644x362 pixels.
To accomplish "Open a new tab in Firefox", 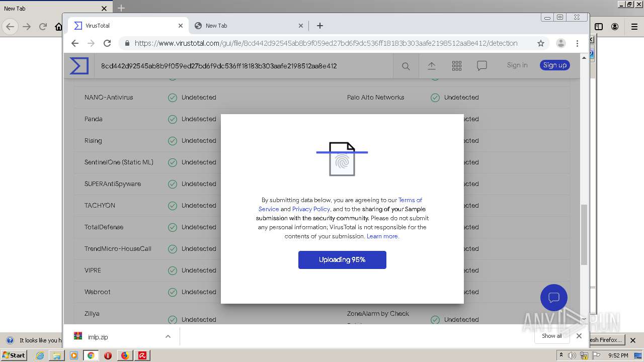I will (x=121, y=8).
